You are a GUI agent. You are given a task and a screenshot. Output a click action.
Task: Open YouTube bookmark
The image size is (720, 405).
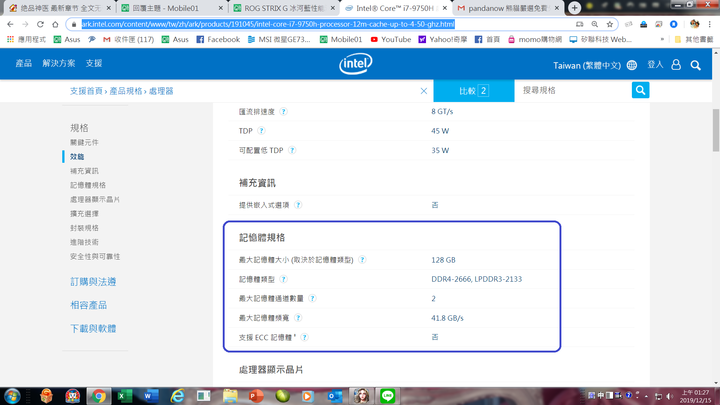click(391, 39)
